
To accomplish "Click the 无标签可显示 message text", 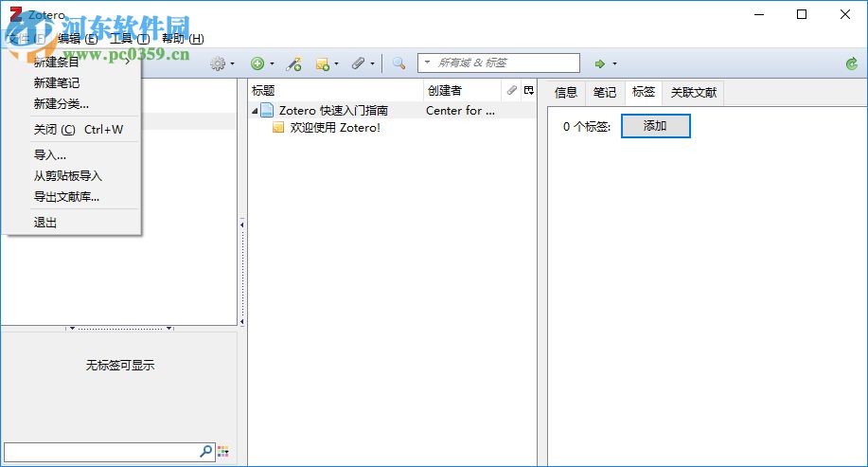I will [x=119, y=365].
